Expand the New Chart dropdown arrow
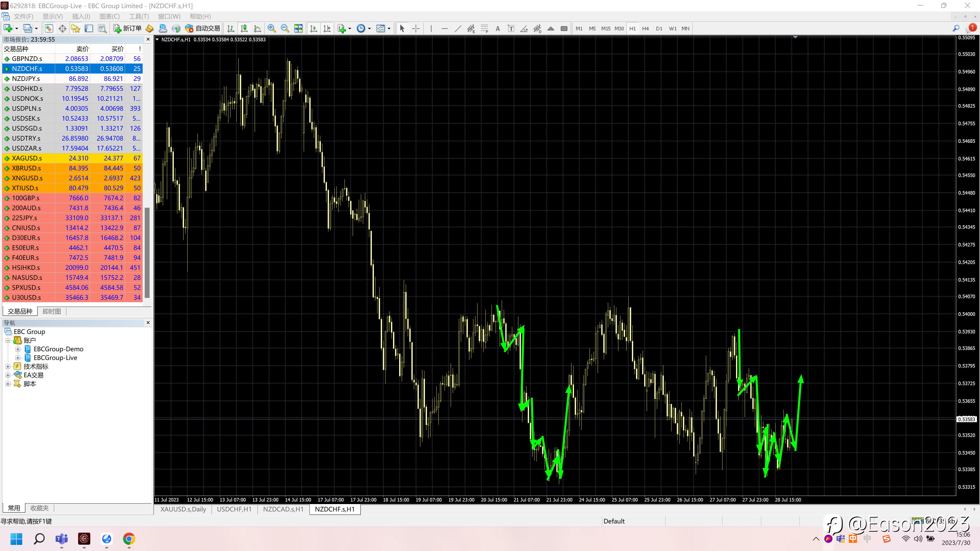Image resolution: width=980 pixels, height=551 pixels. pyautogui.click(x=16, y=29)
